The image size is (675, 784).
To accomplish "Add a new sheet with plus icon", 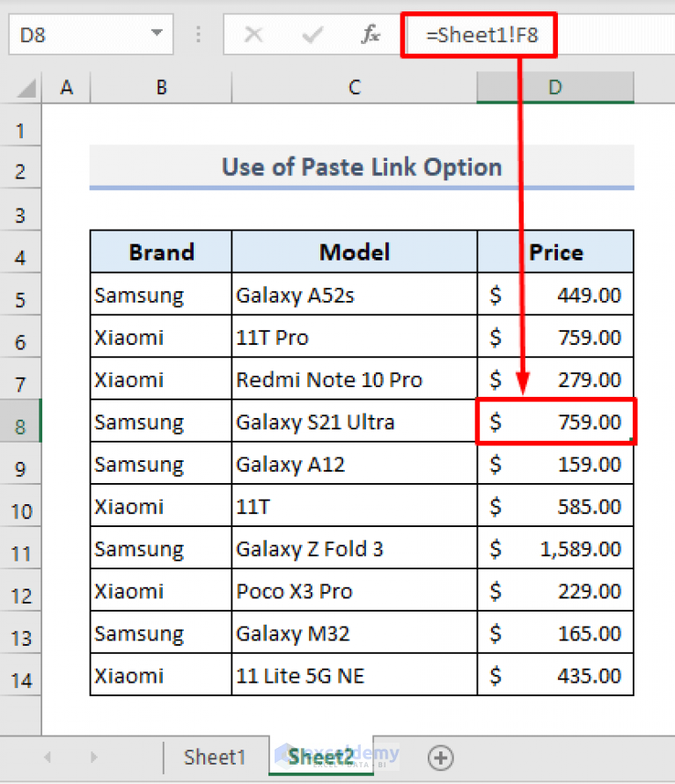I will (x=440, y=757).
